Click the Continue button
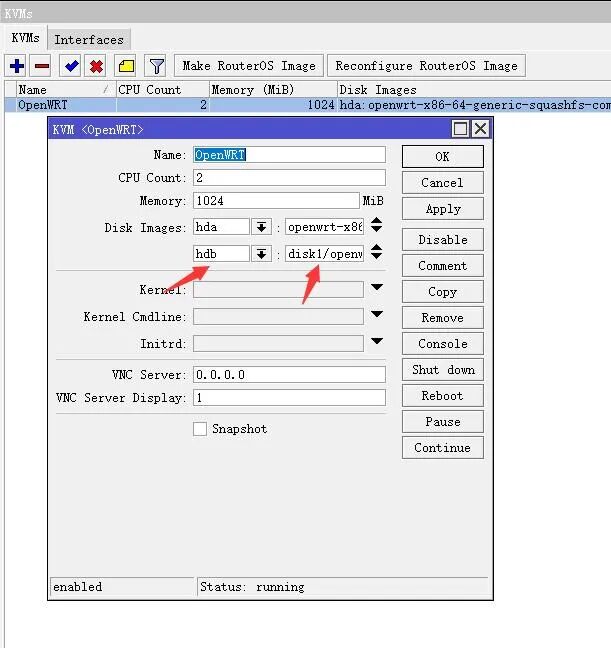 click(442, 448)
